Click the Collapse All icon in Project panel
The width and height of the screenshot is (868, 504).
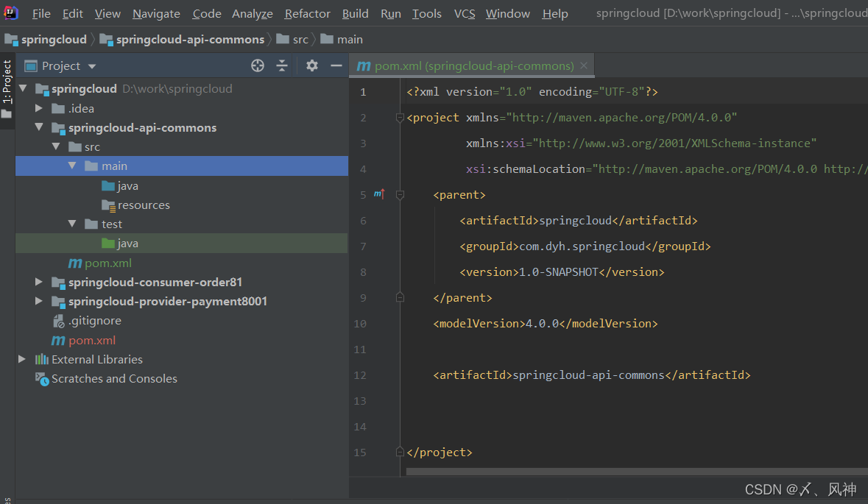coord(282,65)
